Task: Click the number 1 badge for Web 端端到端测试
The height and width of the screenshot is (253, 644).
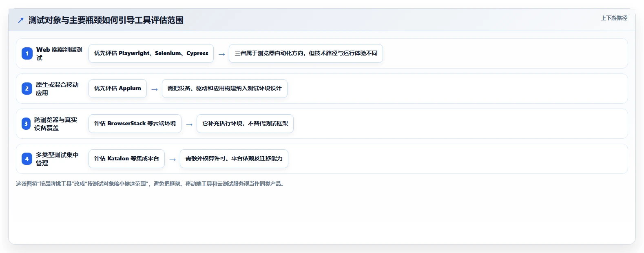Action: 27,53
